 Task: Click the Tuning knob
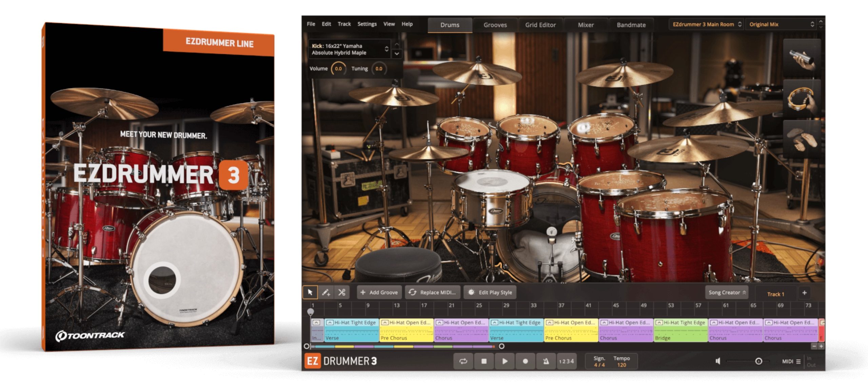379,69
